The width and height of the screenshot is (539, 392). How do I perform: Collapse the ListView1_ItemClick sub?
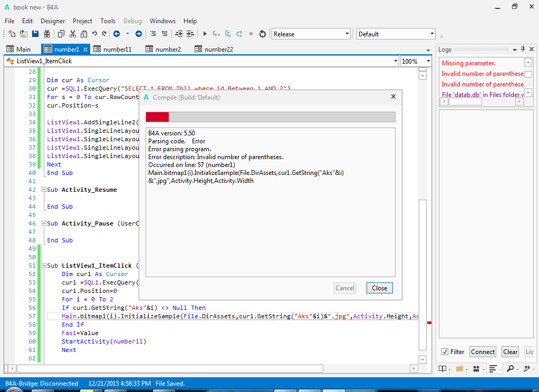pyautogui.click(x=43, y=266)
